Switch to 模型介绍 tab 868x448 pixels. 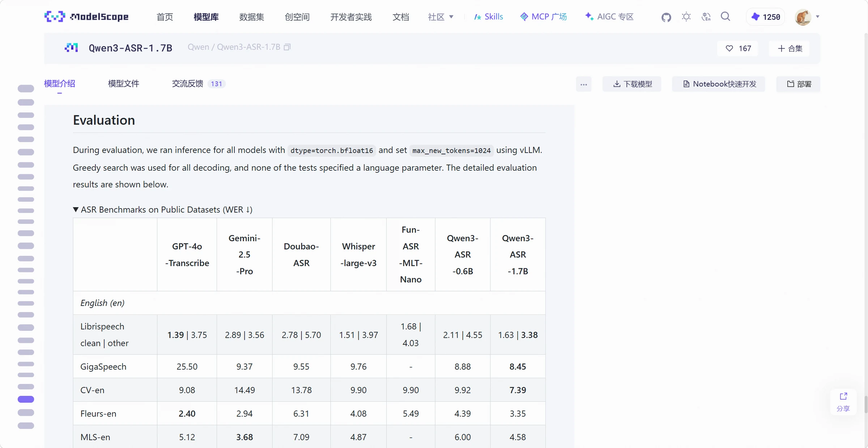(60, 84)
